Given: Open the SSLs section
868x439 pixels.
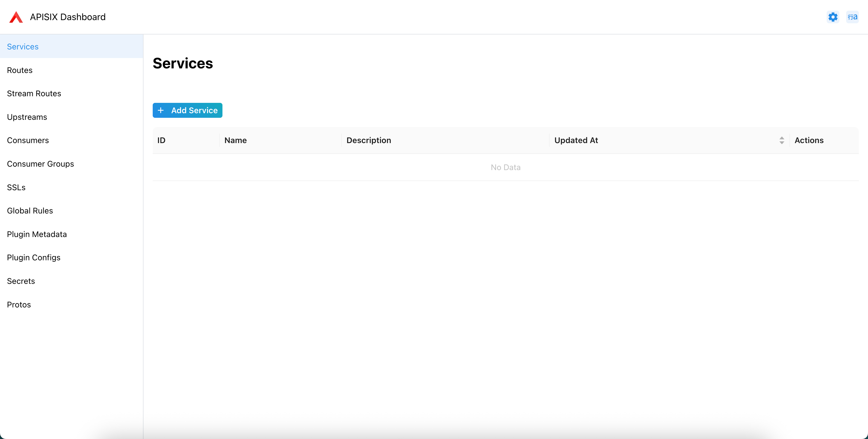Looking at the screenshot, I should [16, 187].
